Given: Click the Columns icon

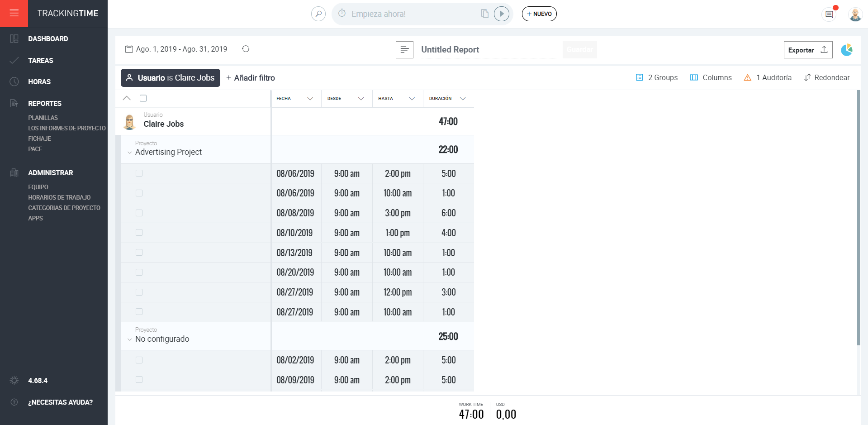Looking at the screenshot, I should 694,77.
